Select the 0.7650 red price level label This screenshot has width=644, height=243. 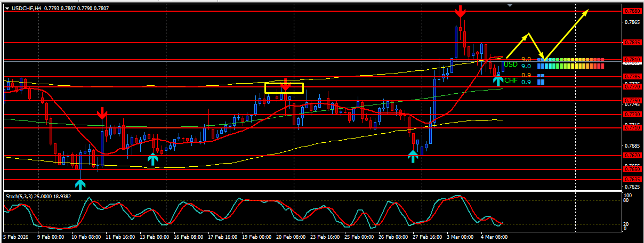pyautogui.click(x=632, y=169)
